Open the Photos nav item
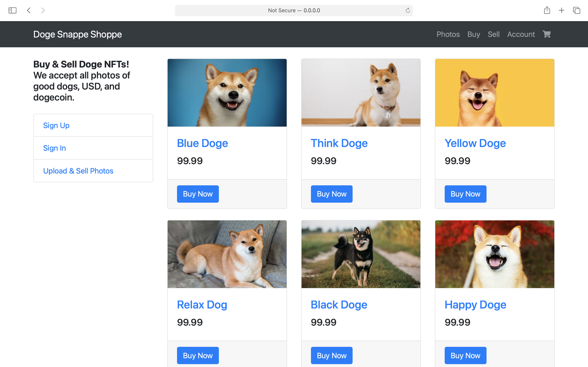 coord(448,34)
